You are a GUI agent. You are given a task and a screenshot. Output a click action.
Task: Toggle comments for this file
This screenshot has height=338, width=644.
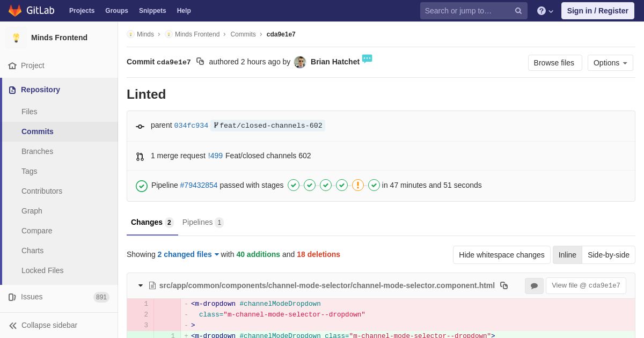pos(534,286)
